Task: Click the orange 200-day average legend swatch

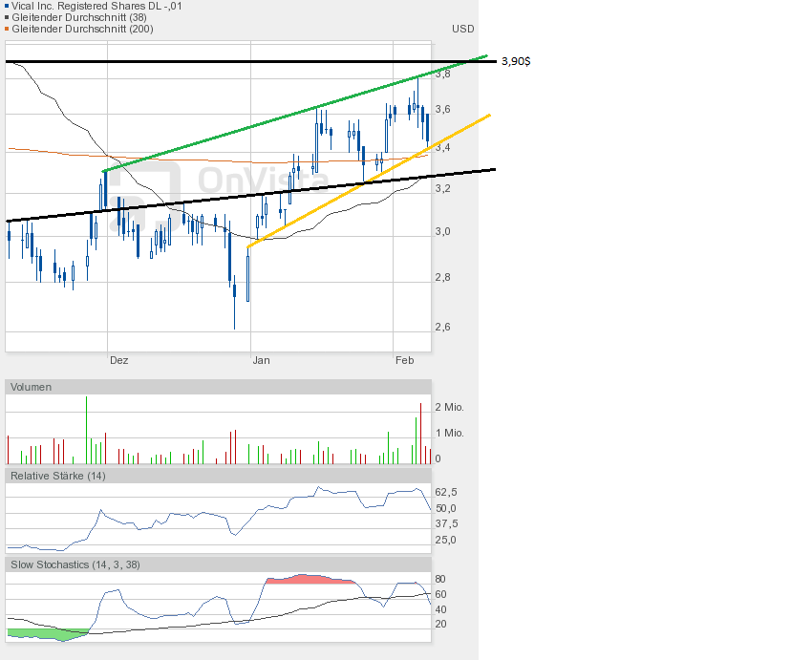Action: 8,29
